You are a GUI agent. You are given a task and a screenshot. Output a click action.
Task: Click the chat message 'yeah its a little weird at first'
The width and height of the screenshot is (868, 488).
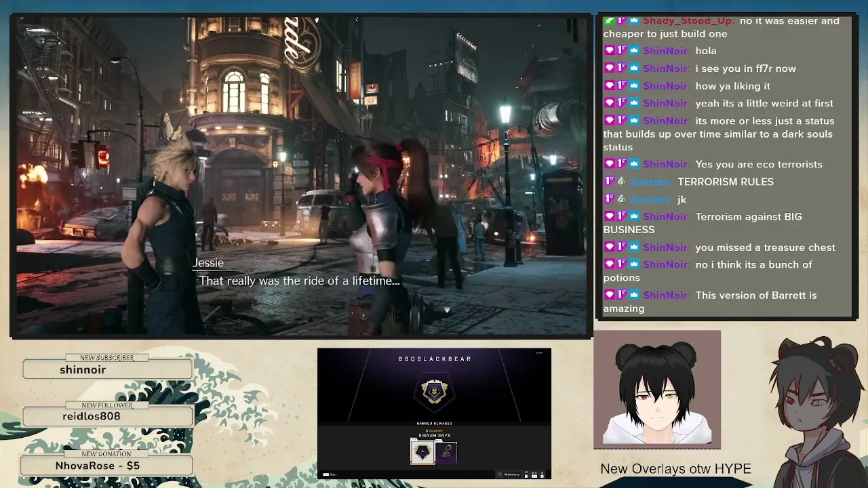[x=764, y=104]
